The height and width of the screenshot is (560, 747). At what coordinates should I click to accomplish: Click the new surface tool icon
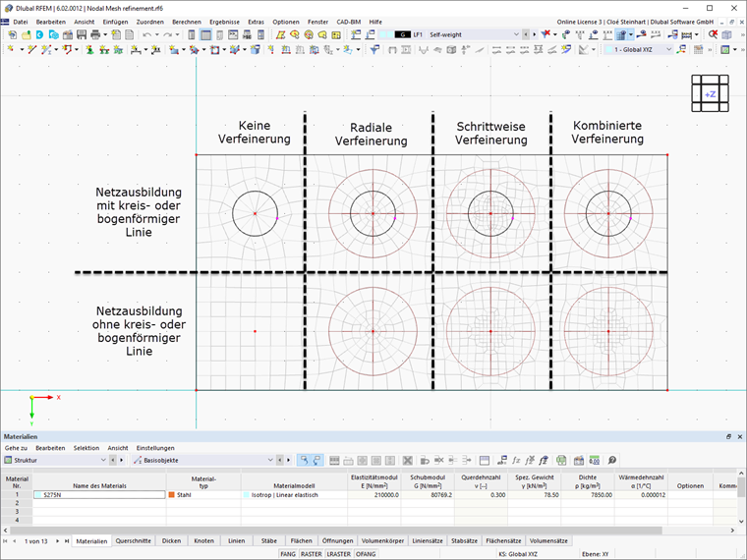(174, 49)
